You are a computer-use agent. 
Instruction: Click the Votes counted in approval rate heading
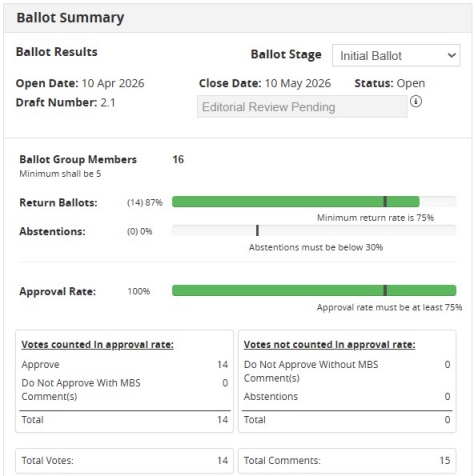tap(97, 344)
